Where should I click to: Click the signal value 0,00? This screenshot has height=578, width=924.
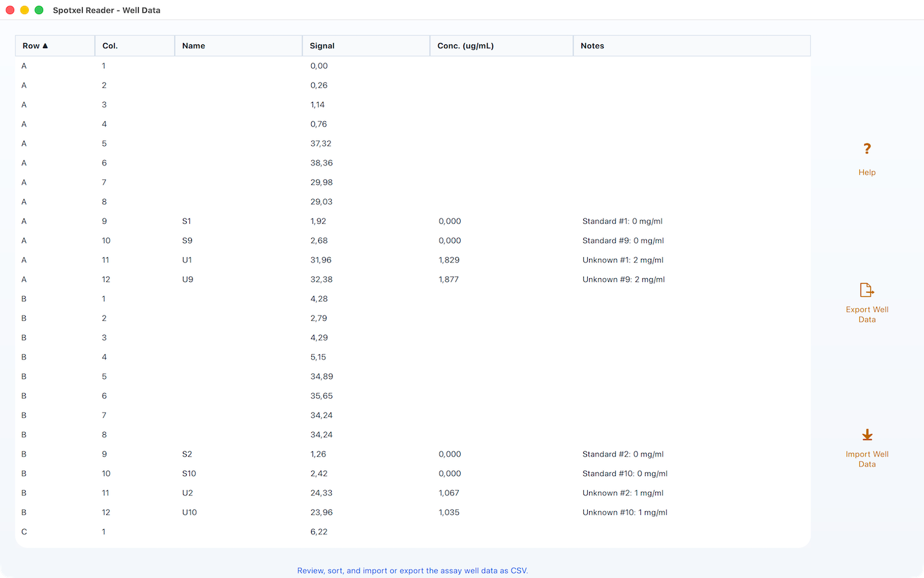319,66
